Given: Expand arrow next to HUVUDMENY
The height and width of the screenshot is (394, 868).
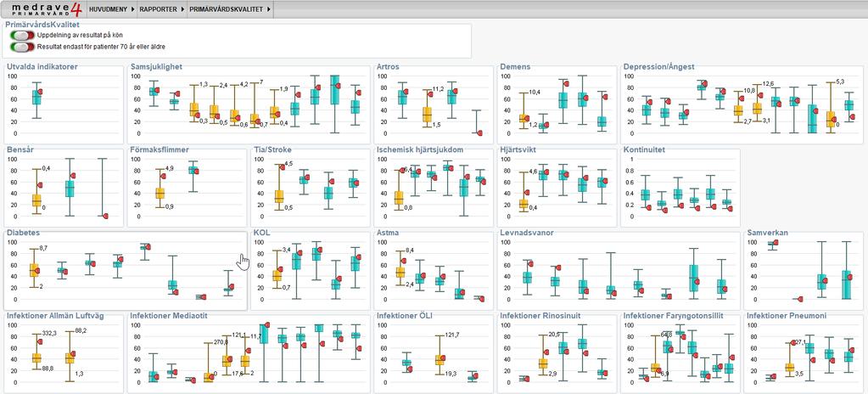Looking at the screenshot, I should 133,9.
